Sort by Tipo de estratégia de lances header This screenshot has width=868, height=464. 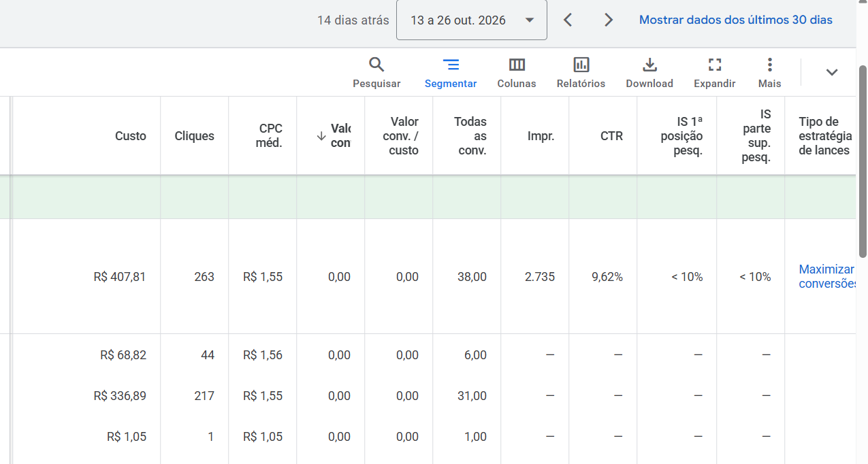click(x=824, y=136)
